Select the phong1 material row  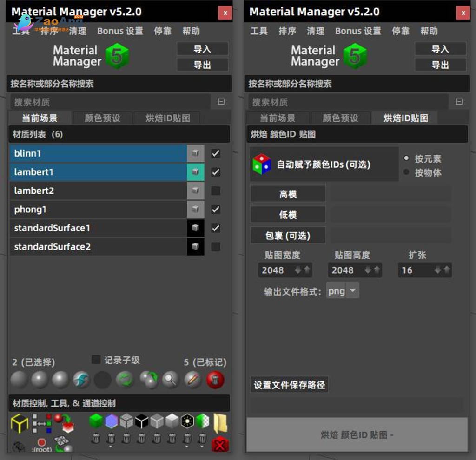click(x=99, y=210)
